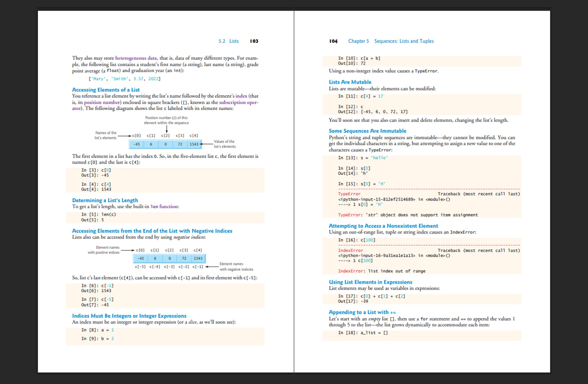This screenshot has height=384, width=588.
Task: Click 'Chapter 5' in the page header
Action: coord(359,41)
